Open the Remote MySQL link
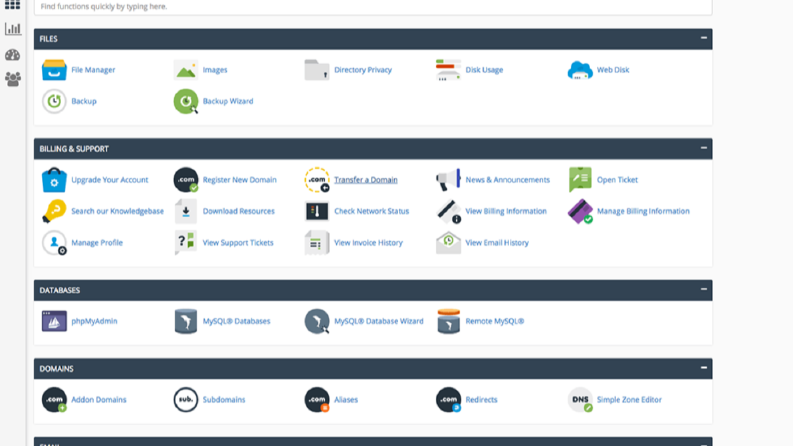The image size is (793, 446). pos(495,321)
